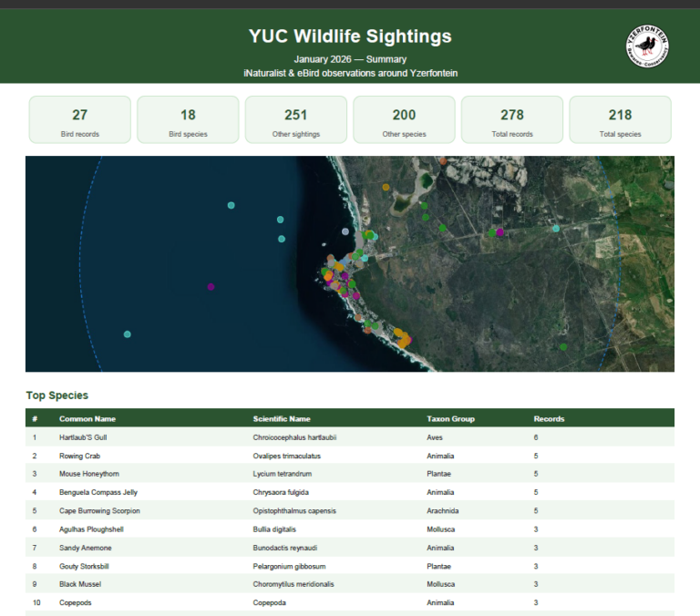The image size is (700, 616).
Task: Click the record count 6 for Hartlaub's Gull
Action: (x=536, y=437)
